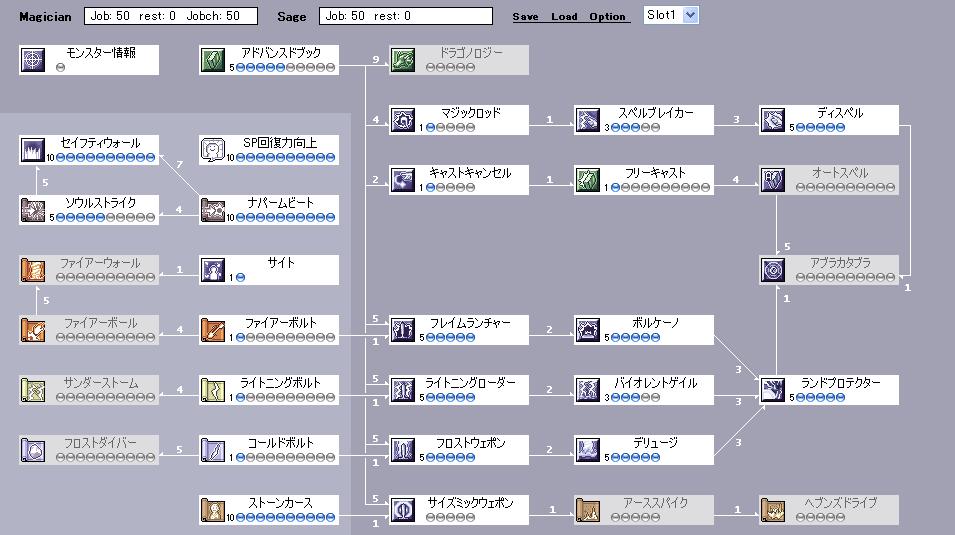The image size is (955, 535).
Task: Set サイズミックウェポン to its first level circle
Action: click(431, 517)
